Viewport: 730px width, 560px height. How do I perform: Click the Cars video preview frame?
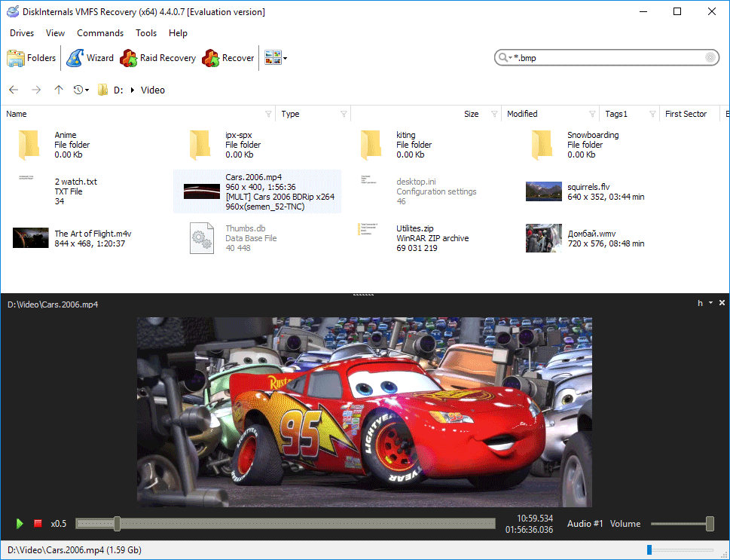[x=365, y=412]
